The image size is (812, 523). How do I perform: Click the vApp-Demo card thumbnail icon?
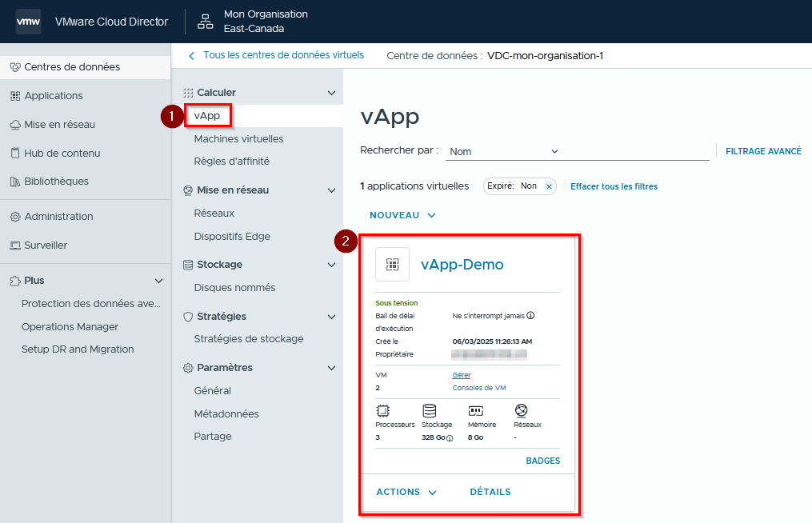[393, 265]
